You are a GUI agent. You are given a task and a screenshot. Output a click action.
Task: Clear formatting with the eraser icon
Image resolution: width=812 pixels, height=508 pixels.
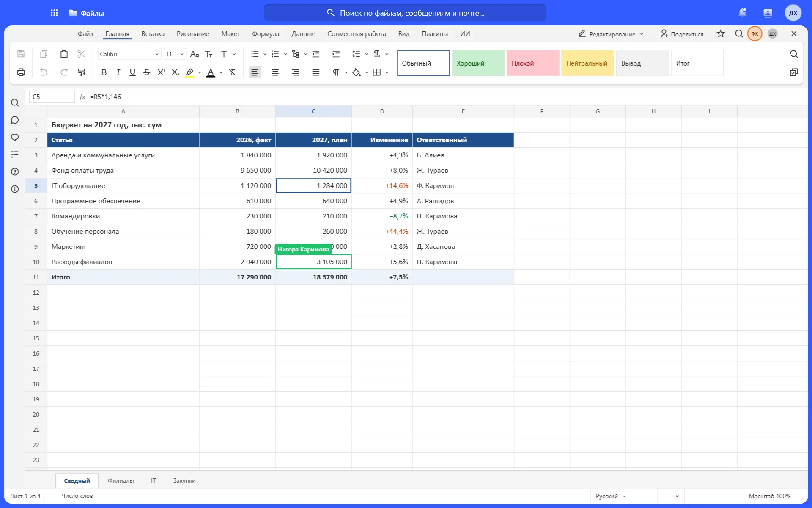(232, 72)
